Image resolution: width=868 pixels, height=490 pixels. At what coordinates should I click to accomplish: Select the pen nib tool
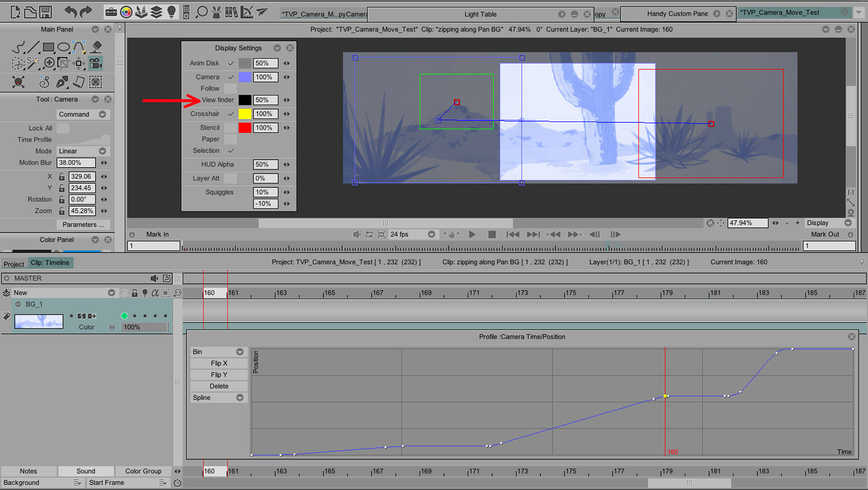(x=62, y=82)
